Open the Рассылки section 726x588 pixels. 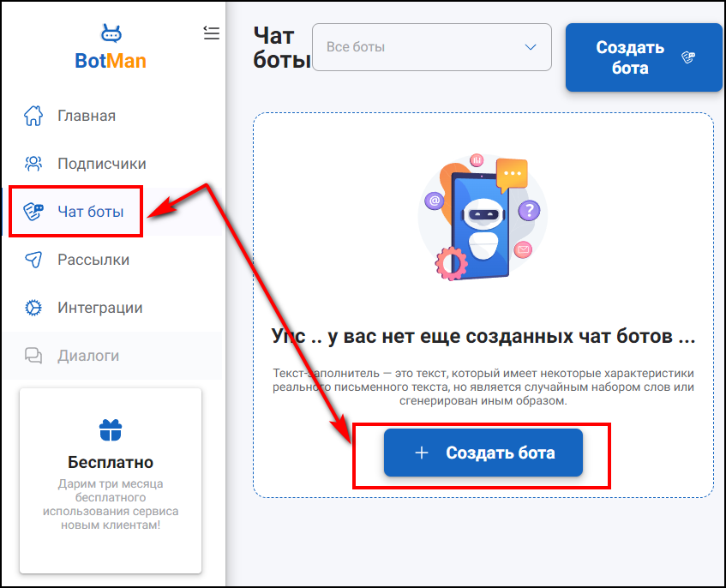click(112, 260)
